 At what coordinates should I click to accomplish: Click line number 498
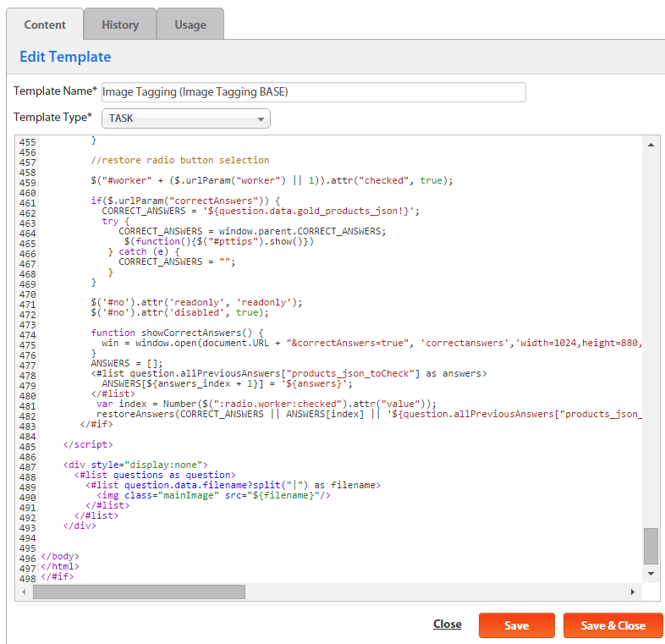point(28,579)
